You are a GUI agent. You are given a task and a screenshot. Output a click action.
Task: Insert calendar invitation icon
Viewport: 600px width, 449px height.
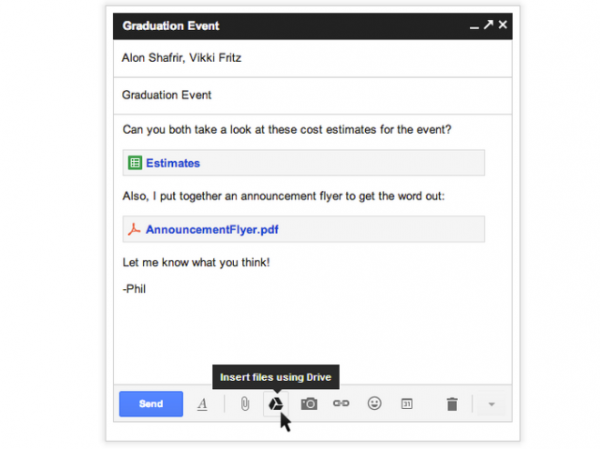click(407, 404)
